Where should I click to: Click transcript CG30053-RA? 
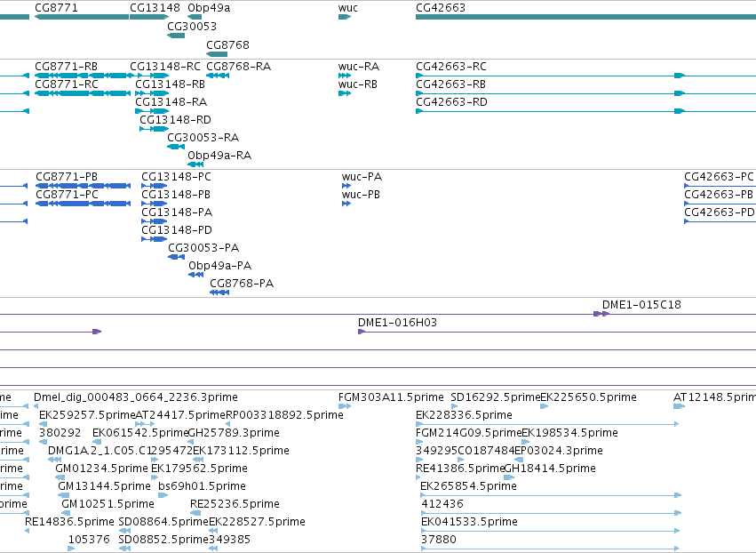tap(203, 138)
